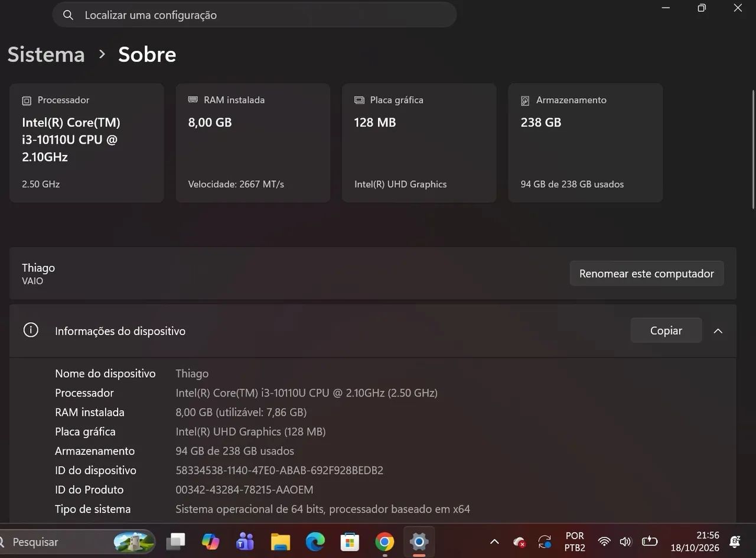756x558 pixels.
Task: Open Microsoft Store from the taskbar
Action: point(350,541)
